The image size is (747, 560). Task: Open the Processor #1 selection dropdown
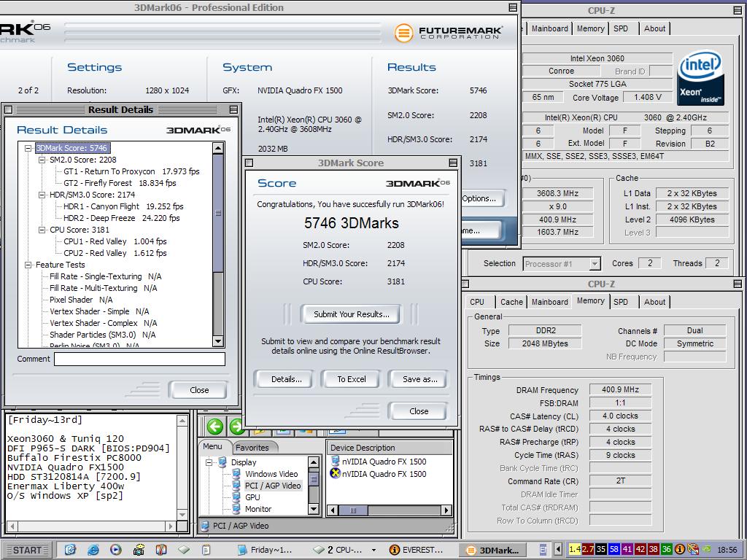[x=595, y=264]
